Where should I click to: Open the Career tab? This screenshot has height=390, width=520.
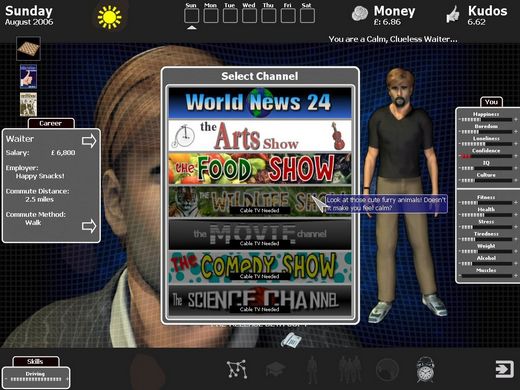pos(51,123)
